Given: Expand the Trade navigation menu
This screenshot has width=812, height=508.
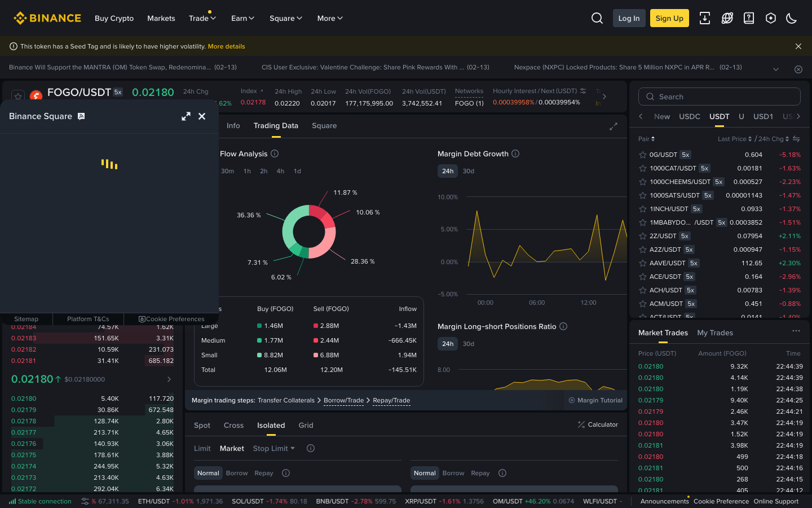Looking at the screenshot, I should tap(202, 18).
